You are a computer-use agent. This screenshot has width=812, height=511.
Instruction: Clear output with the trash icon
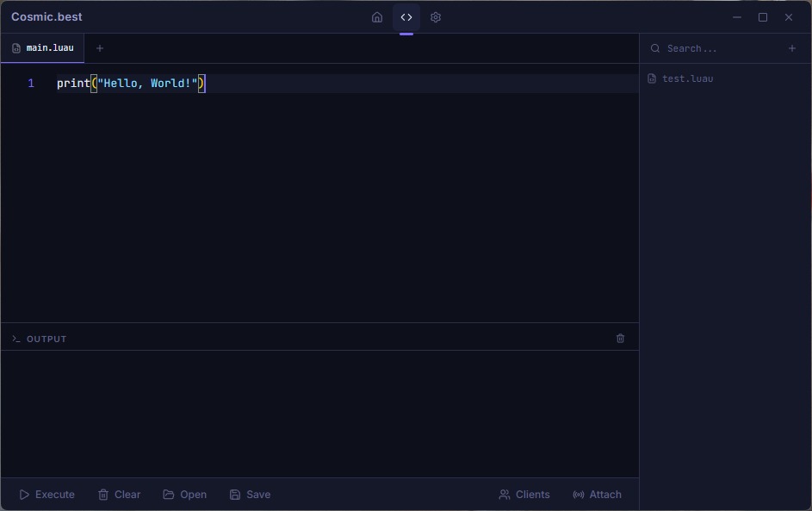coord(620,339)
